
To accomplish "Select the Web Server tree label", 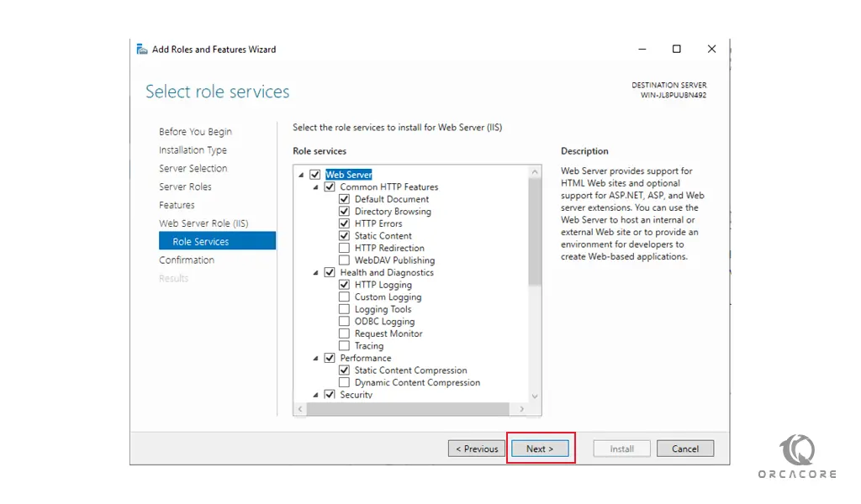I will coord(349,175).
